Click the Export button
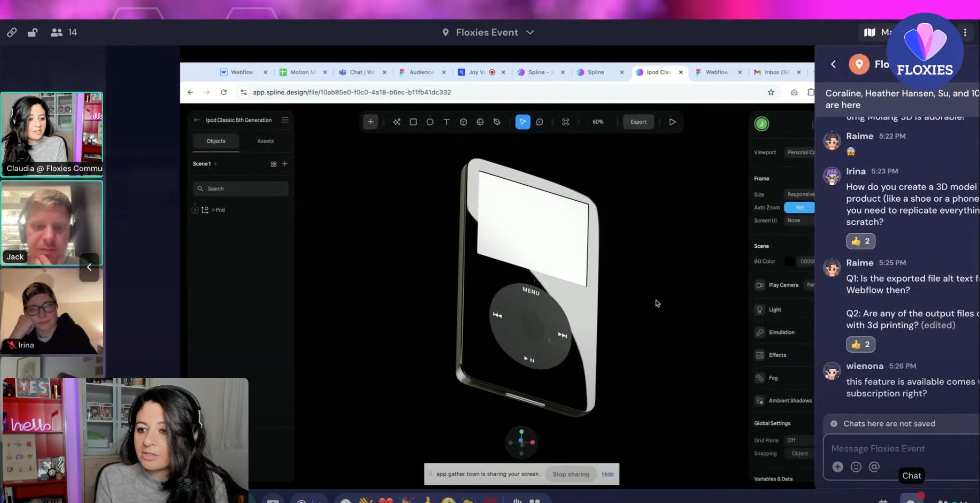980x503 pixels. [638, 122]
